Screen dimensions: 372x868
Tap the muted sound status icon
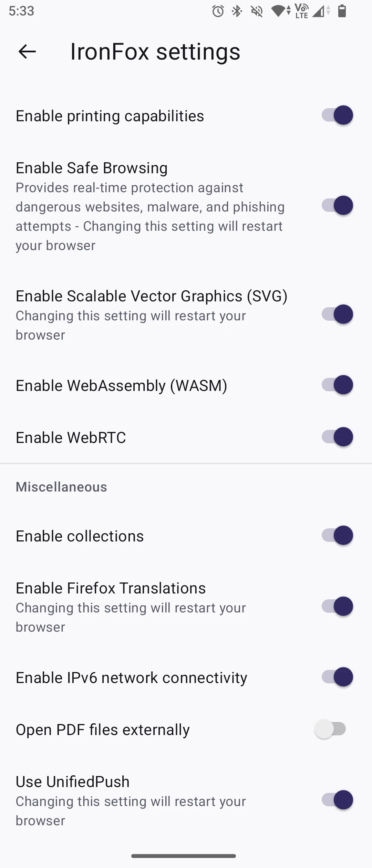click(x=257, y=12)
